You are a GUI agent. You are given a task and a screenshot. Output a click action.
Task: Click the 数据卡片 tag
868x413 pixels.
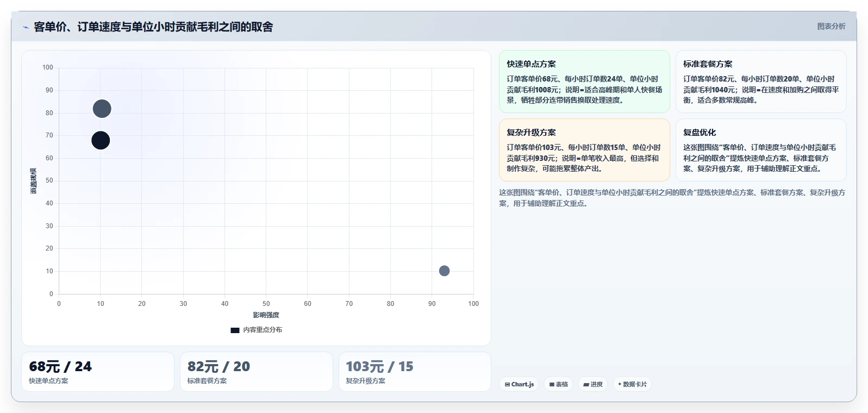click(632, 384)
